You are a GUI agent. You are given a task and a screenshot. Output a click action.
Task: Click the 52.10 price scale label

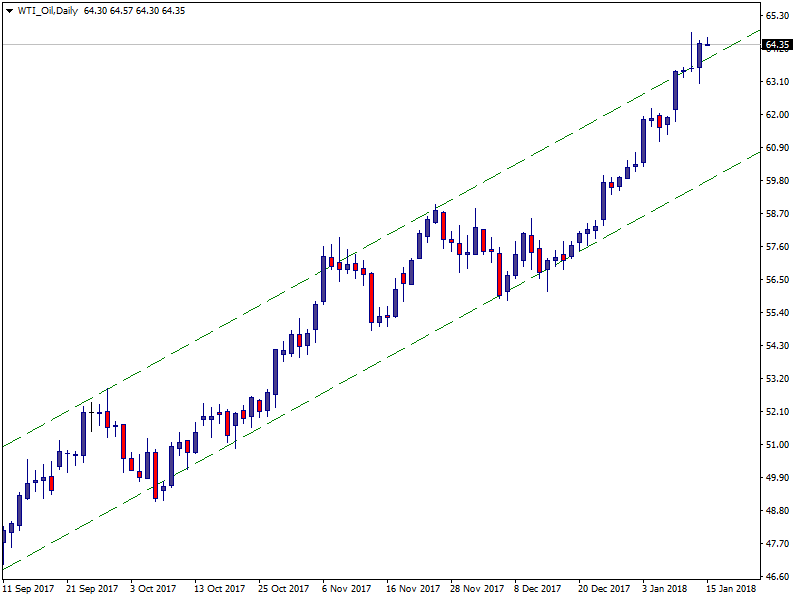pos(777,412)
